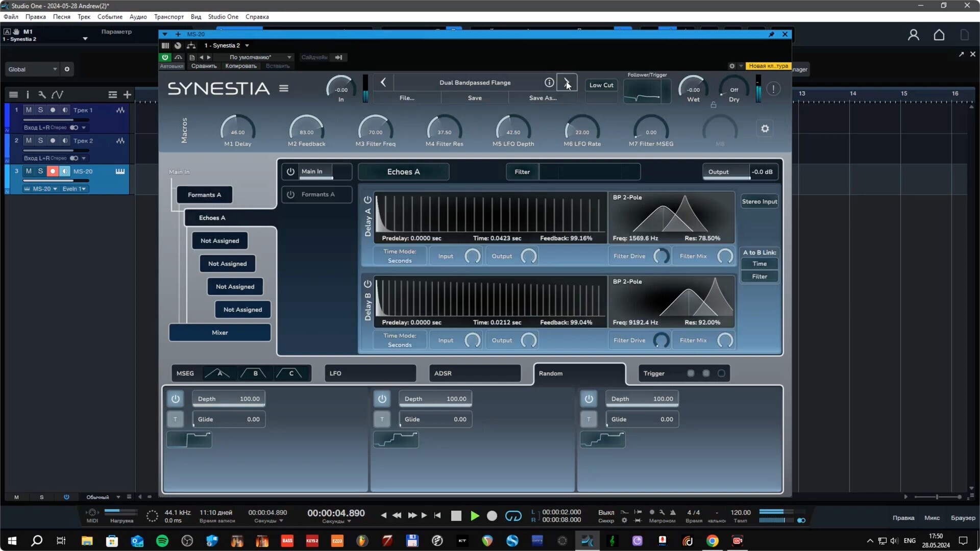Click the exclamation alert icon
The width and height of the screenshot is (980, 551).
[x=773, y=89]
